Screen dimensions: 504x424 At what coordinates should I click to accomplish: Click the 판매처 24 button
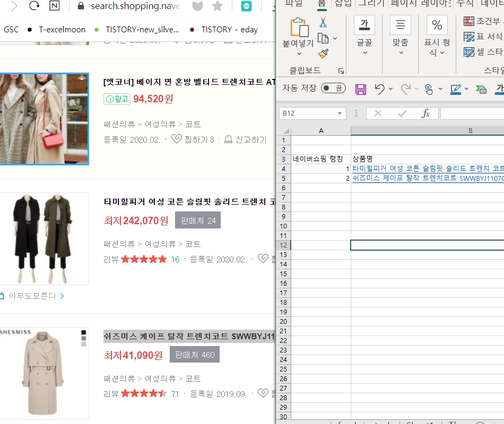[198, 220]
